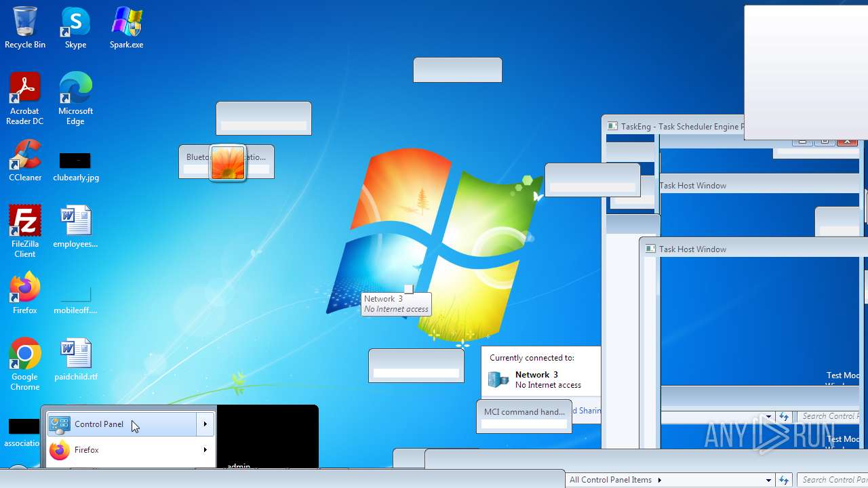Click the Control Panel icon in Start menu

(x=60, y=424)
